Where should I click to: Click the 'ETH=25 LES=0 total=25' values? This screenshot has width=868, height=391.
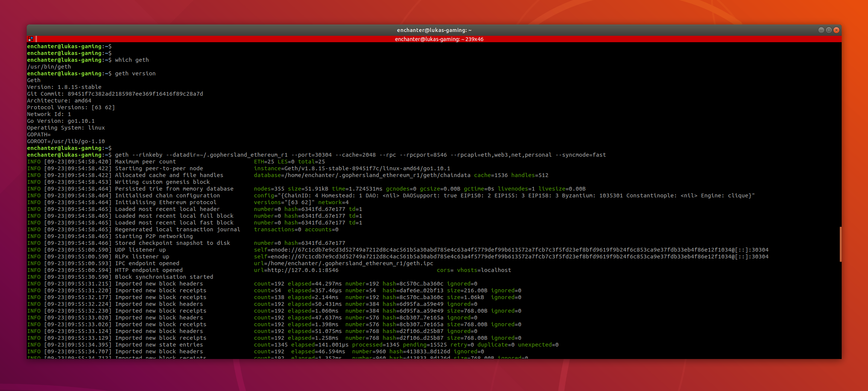pyautogui.click(x=289, y=162)
